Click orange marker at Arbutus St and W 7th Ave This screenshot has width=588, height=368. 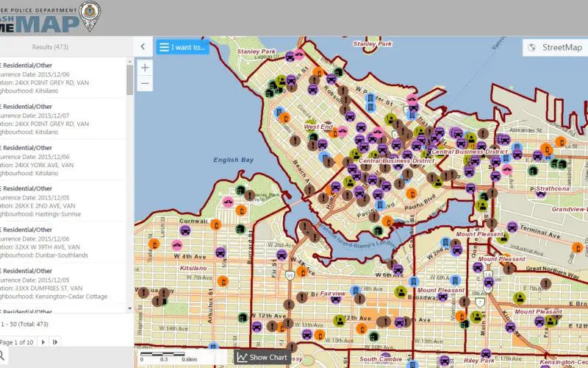[x=223, y=281]
